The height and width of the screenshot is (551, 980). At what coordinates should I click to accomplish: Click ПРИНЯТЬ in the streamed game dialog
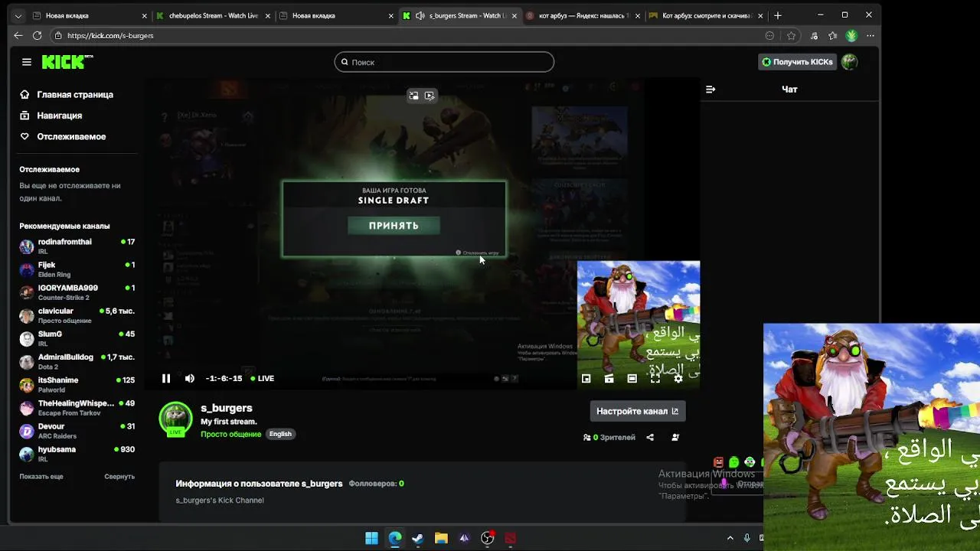click(x=394, y=226)
